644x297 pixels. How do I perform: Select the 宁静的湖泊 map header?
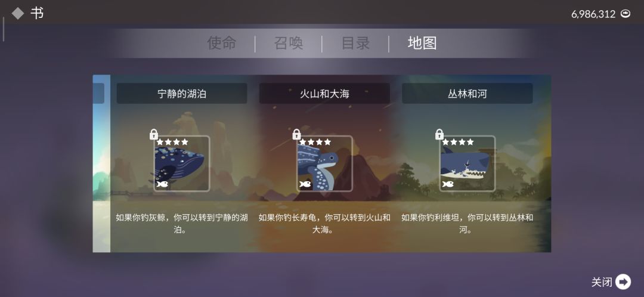tap(182, 94)
